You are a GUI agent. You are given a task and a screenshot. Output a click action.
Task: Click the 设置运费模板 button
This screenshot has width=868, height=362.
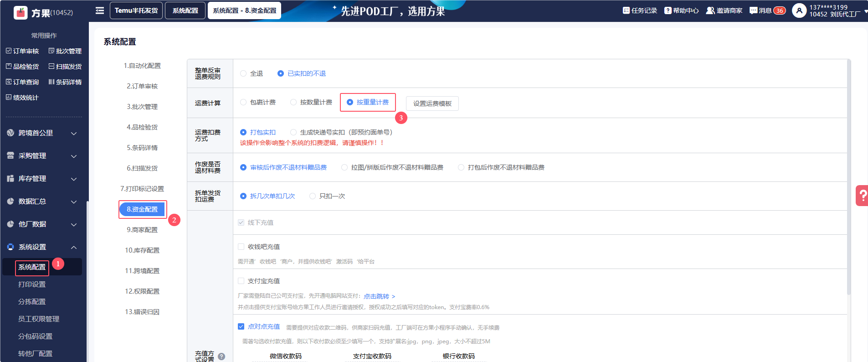(x=432, y=103)
